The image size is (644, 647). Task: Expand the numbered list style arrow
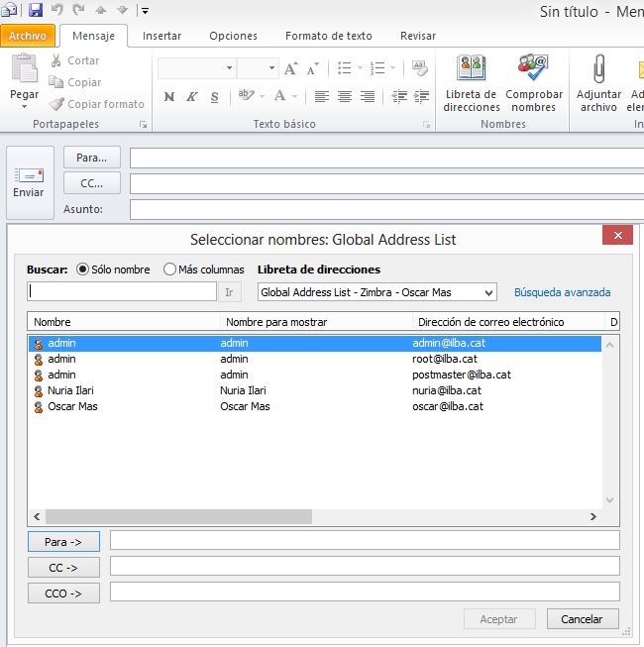tap(392, 68)
